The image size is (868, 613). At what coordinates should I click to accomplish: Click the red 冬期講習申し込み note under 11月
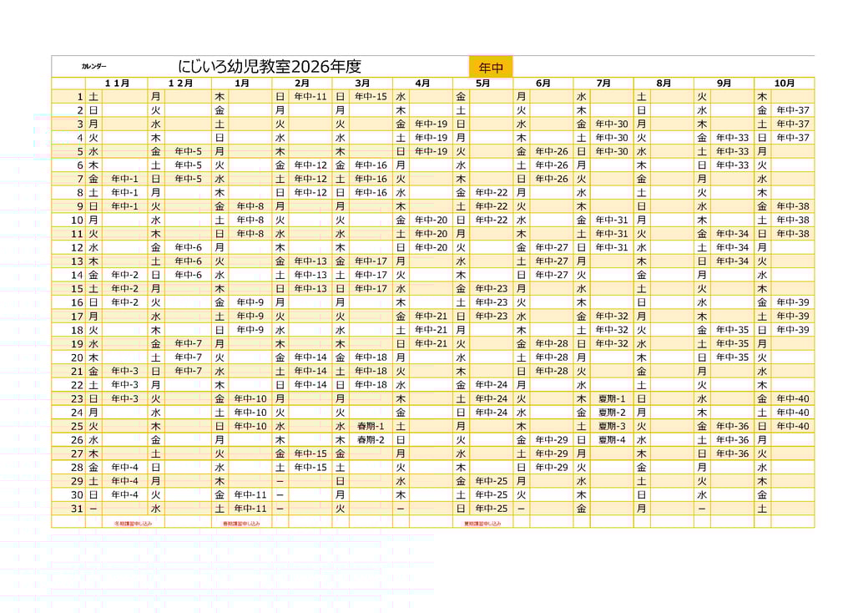pos(133,524)
